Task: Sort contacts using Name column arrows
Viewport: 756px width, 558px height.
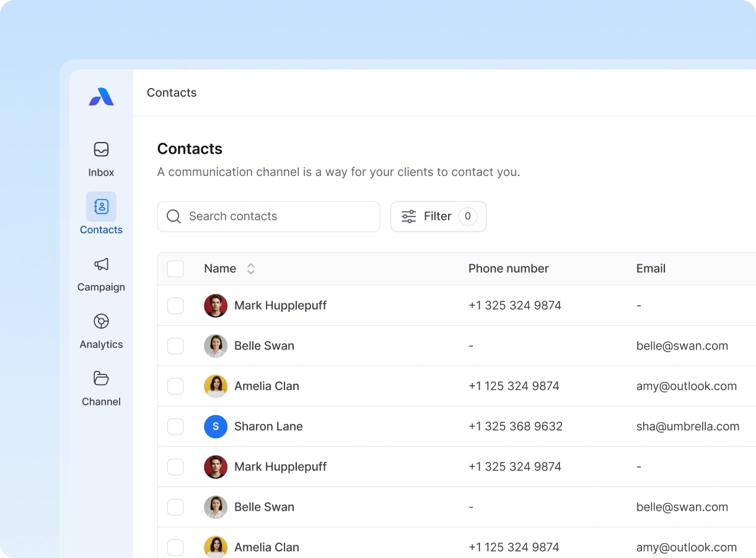Action: pos(251,268)
